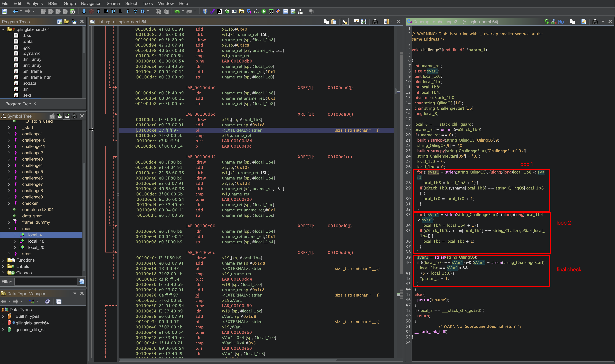Click the Save program disk icon
615x364 pixels.
pos(4,11)
